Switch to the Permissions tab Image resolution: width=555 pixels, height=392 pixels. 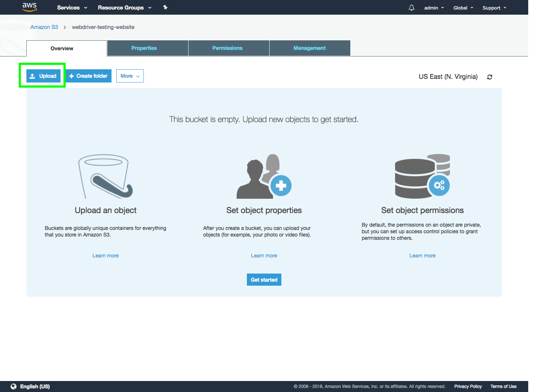tap(227, 48)
